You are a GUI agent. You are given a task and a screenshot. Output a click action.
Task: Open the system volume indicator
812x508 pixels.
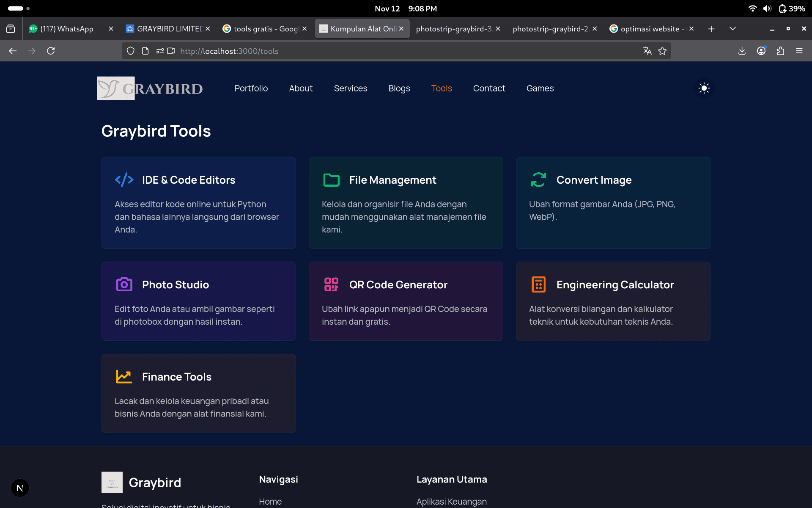tap(767, 8)
